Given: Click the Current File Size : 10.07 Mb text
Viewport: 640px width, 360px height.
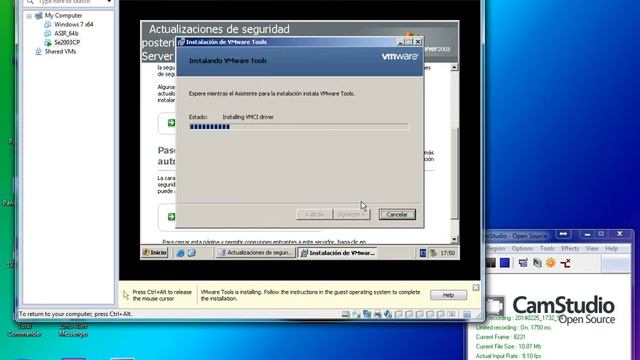Looking at the screenshot, I should 508,347.
